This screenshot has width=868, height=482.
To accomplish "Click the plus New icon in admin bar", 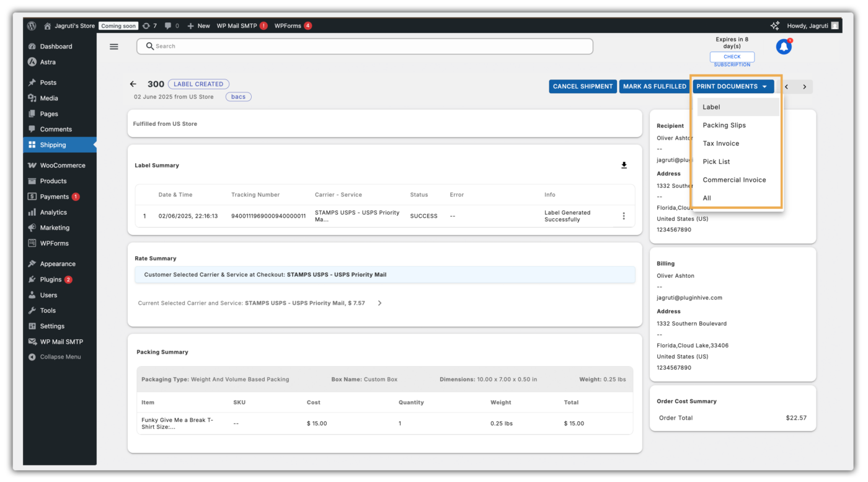I will click(x=190, y=26).
